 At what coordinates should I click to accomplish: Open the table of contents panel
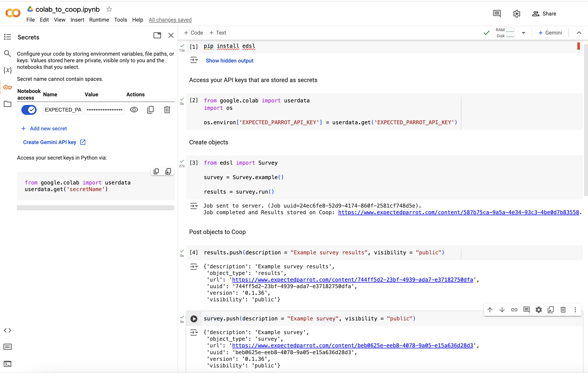click(7, 37)
